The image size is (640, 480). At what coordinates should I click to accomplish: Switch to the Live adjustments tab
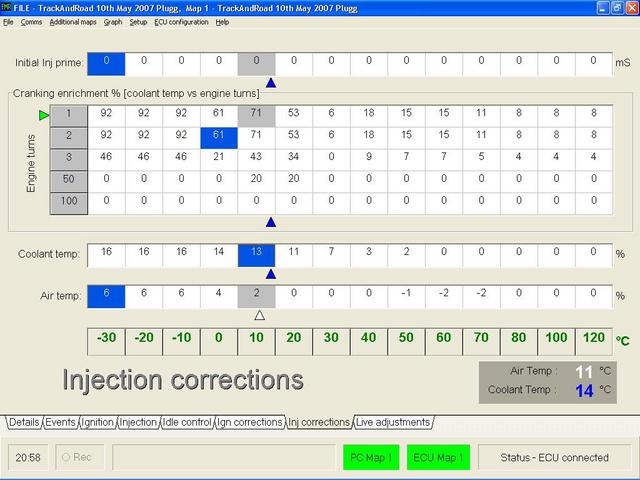(x=393, y=422)
